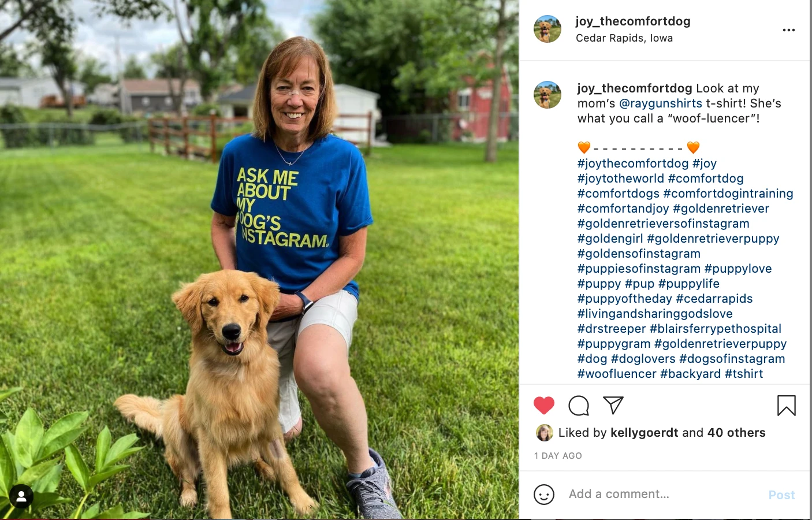Open the emoji picker smiley icon
The width and height of the screenshot is (812, 520).
point(543,495)
